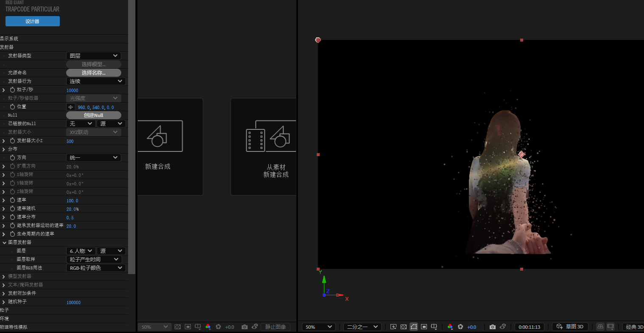The image size is (644, 333).
Task: Select the 发射器 section header
Action: tap(7, 47)
